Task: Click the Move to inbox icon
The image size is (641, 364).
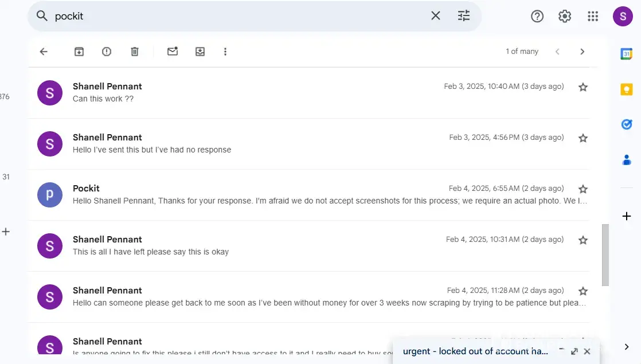Action: coord(200,52)
